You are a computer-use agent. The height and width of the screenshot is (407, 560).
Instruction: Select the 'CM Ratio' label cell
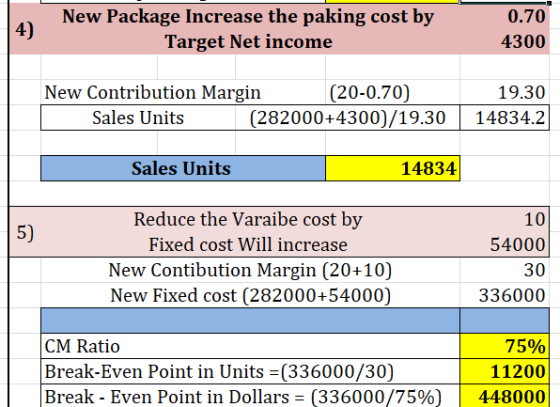(x=250, y=346)
